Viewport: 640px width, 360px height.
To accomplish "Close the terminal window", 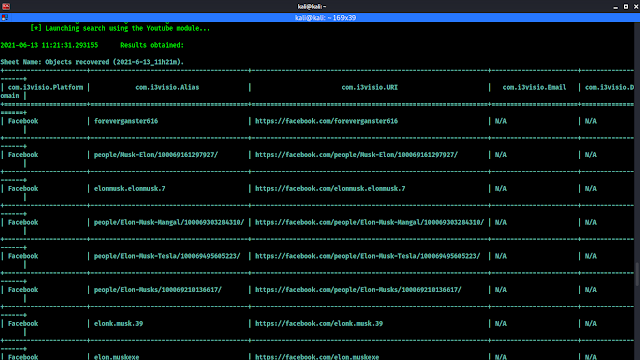I will (x=636, y=7).
